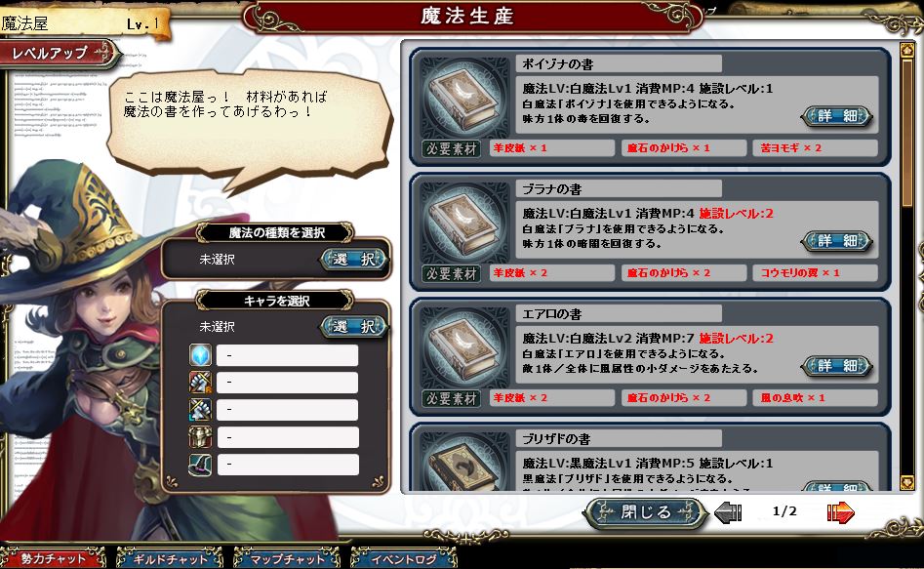Switch to イベントログ tab

click(x=404, y=558)
